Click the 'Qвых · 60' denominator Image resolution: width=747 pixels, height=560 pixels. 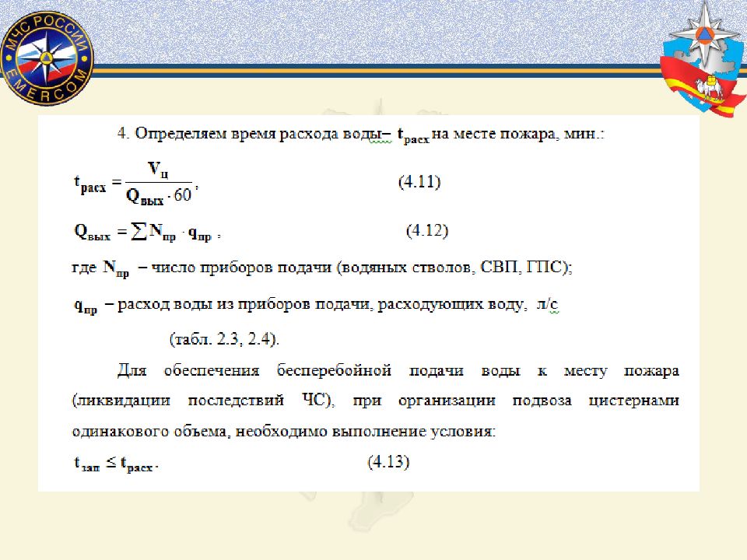pos(159,196)
